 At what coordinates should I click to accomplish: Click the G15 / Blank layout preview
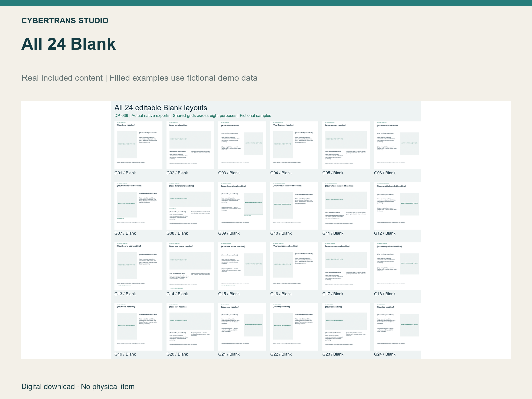tap(242, 266)
